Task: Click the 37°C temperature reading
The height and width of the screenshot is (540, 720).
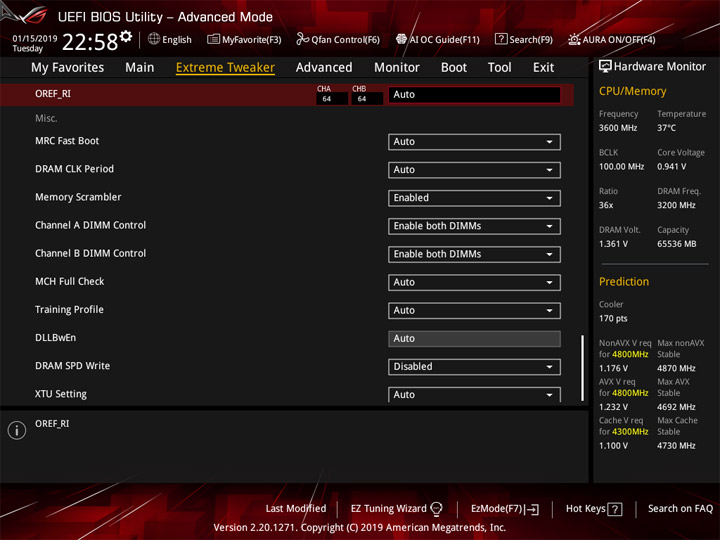Action: pos(666,128)
